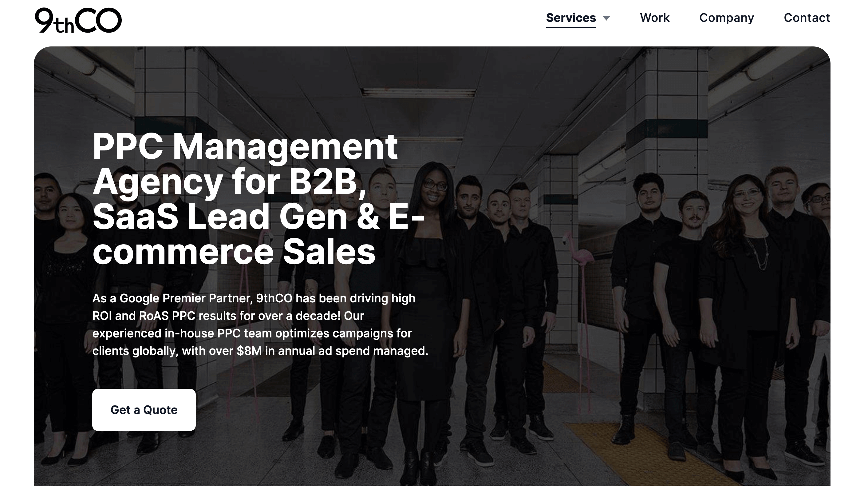
Task: Click the '$8M' figure in the paragraph
Action: tap(249, 351)
